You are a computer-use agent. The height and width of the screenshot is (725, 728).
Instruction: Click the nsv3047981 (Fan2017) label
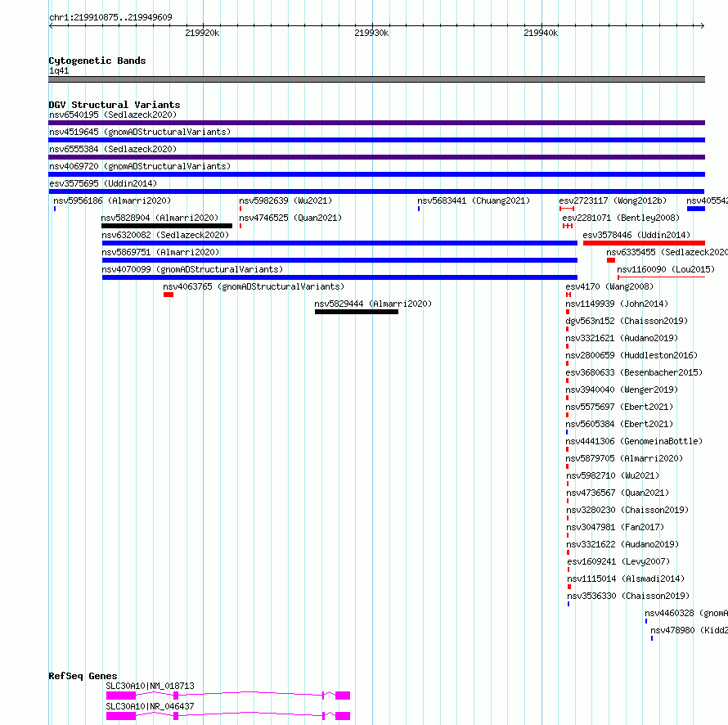[x=615, y=527]
